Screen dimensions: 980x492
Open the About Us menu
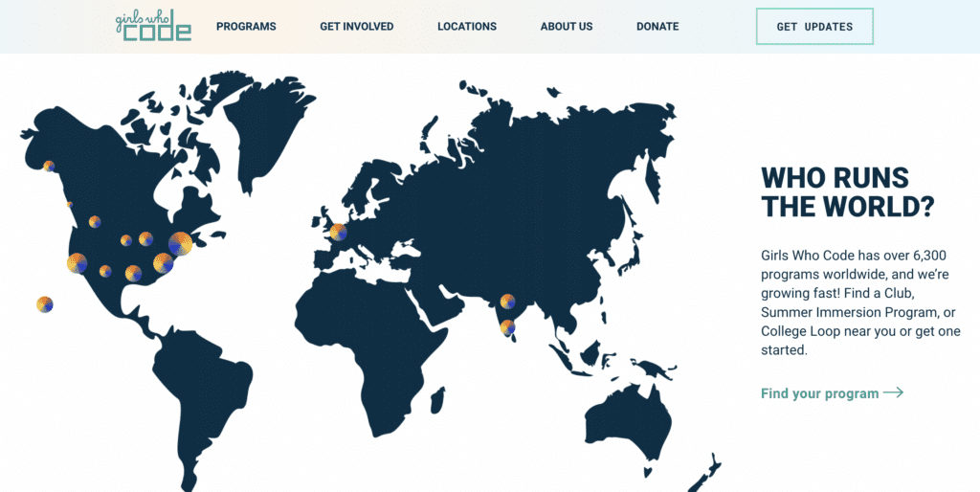pos(567,27)
